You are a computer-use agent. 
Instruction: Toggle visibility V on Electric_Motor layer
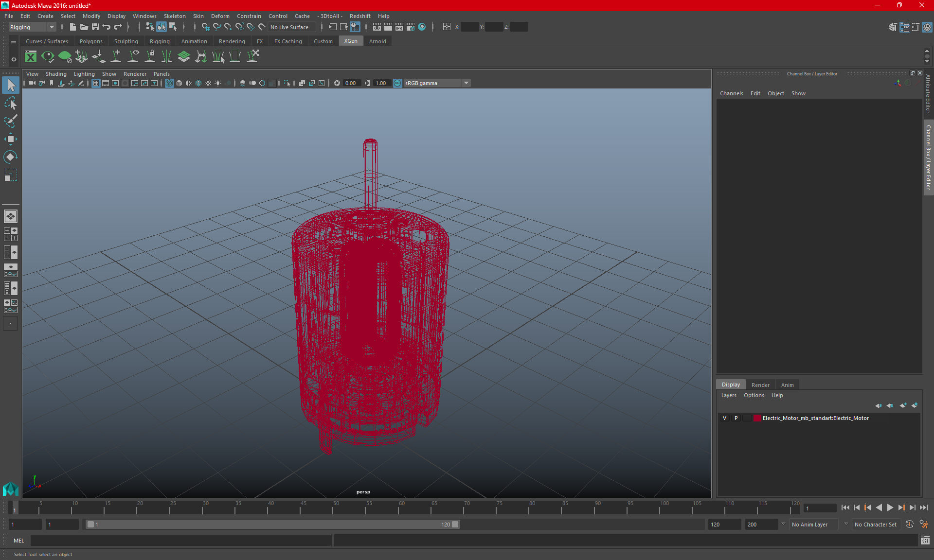pyautogui.click(x=724, y=418)
